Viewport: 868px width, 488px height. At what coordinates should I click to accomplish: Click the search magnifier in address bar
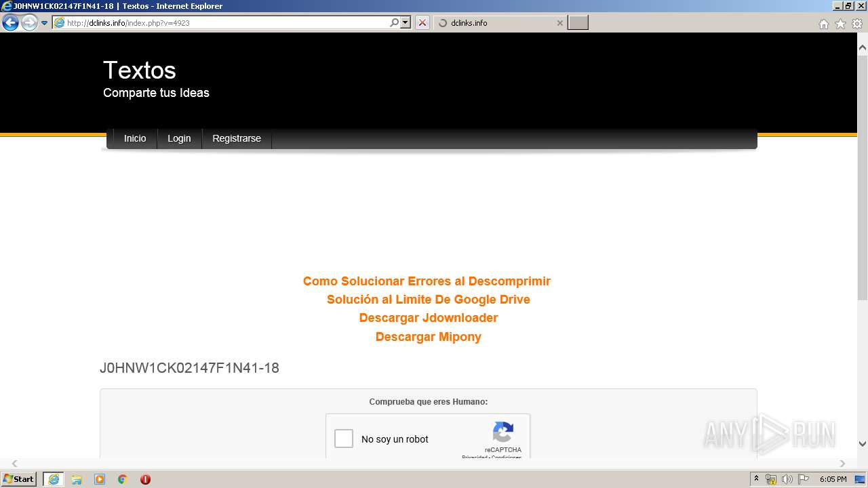coord(395,23)
